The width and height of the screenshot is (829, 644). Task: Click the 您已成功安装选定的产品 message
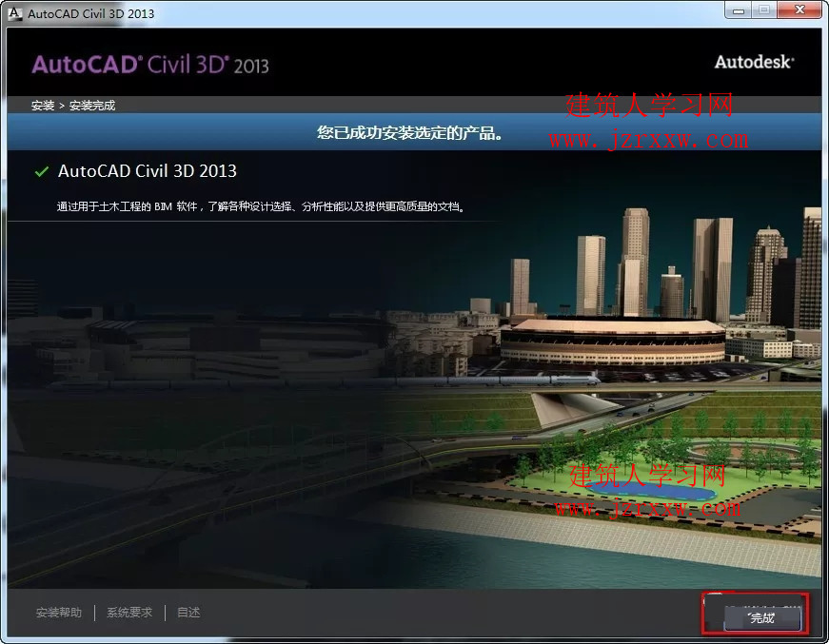(410, 132)
